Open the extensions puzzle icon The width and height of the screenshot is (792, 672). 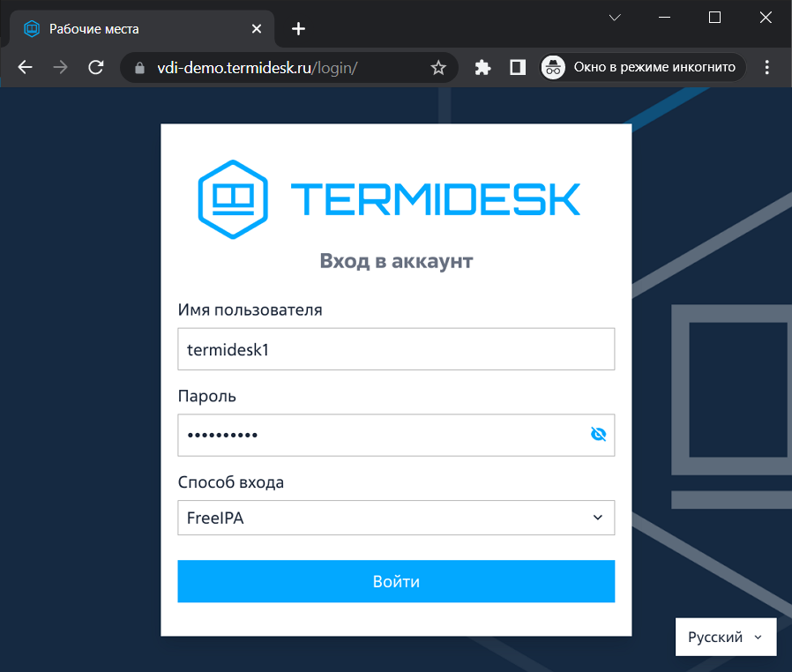(482, 68)
